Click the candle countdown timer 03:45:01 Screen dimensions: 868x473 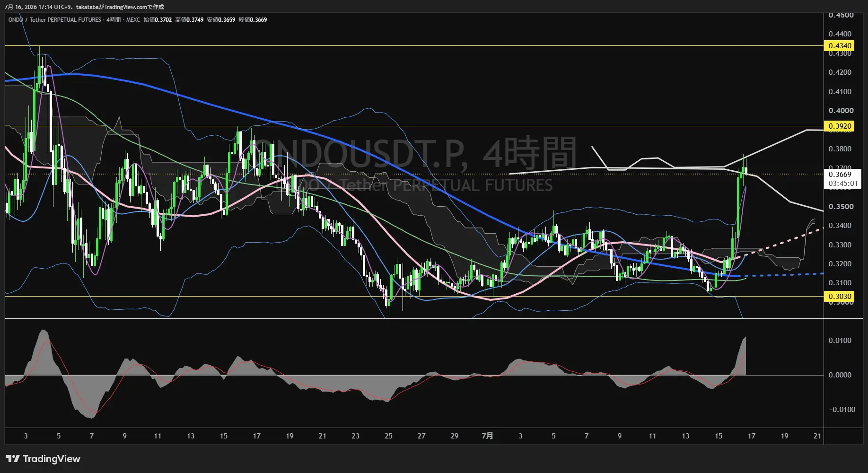click(843, 184)
